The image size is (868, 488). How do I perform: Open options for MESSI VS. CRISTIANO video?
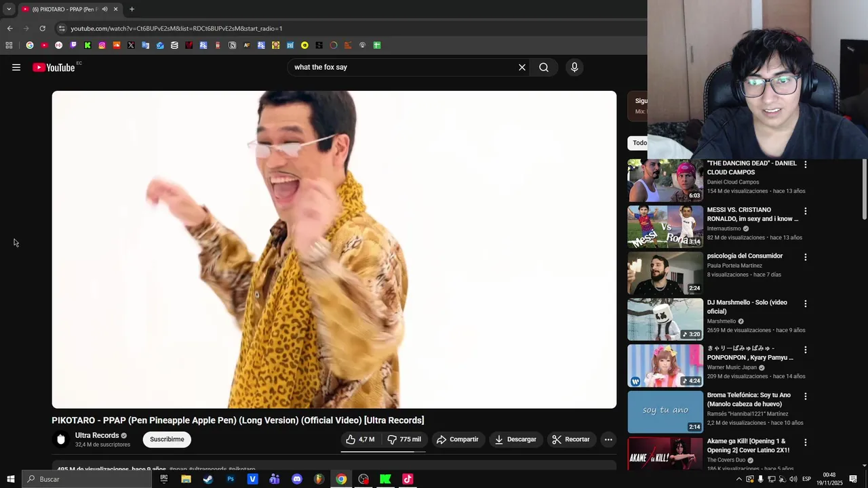(x=806, y=211)
